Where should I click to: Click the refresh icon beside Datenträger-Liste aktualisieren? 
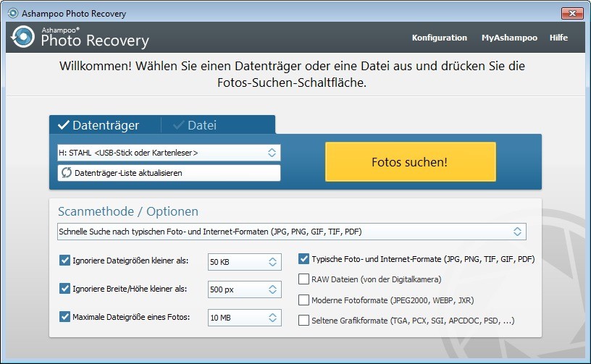point(67,173)
